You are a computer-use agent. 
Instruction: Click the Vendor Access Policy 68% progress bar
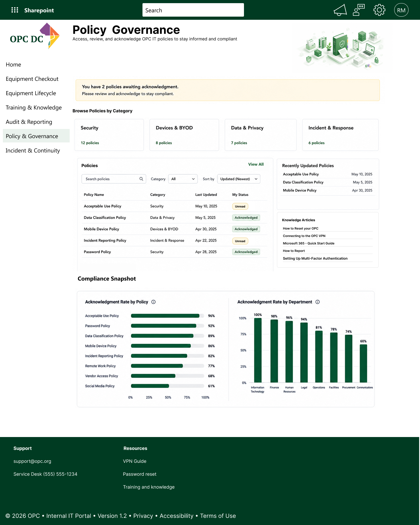[167, 376]
